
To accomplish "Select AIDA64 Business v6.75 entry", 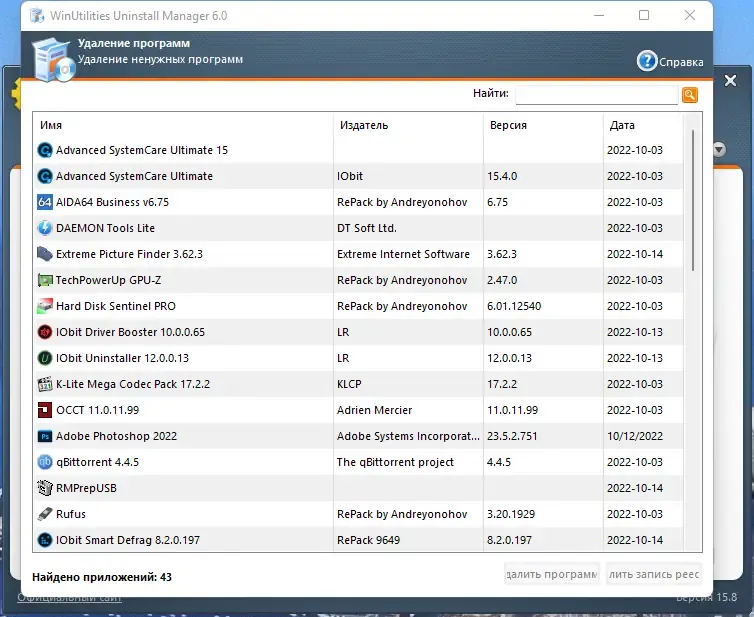I will pos(113,202).
